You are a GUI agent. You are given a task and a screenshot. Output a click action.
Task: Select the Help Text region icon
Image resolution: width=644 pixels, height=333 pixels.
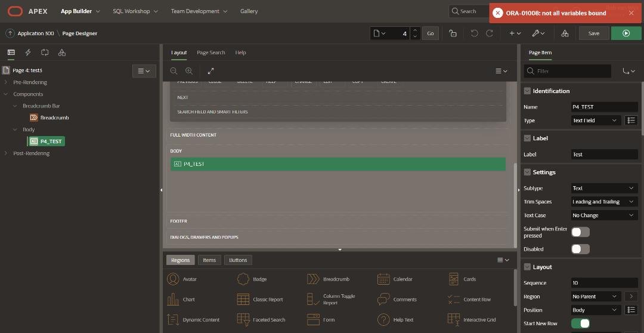(x=383, y=319)
